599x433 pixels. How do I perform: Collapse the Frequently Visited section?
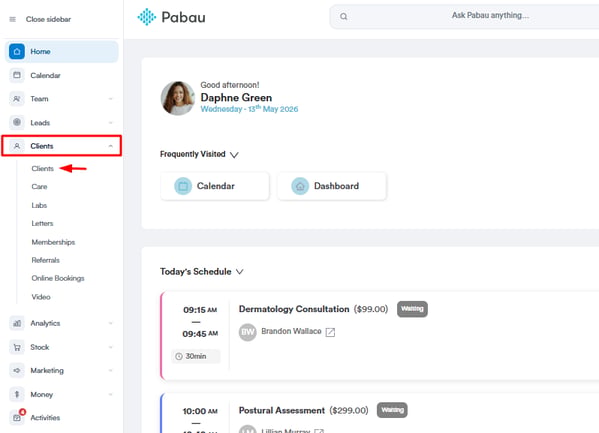tap(234, 154)
